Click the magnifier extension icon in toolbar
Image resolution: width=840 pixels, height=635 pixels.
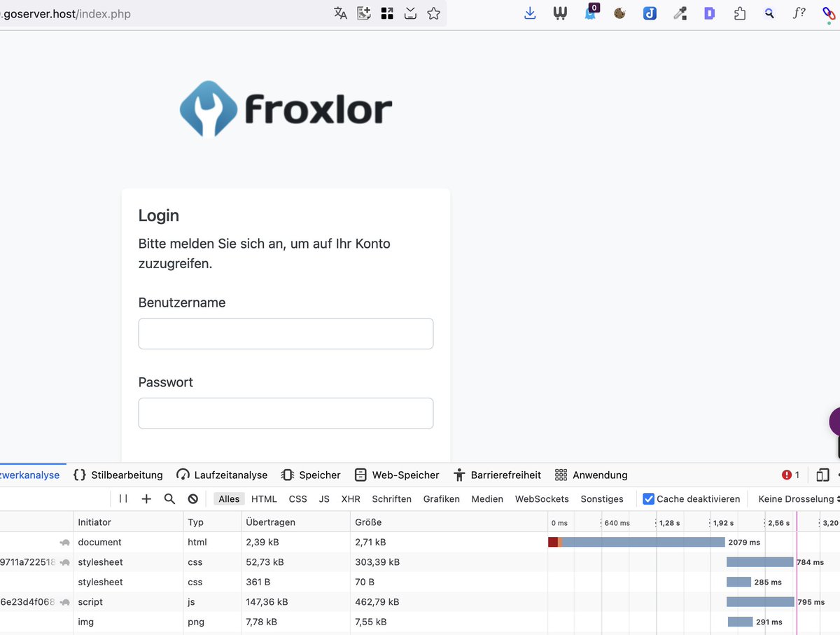click(x=769, y=13)
